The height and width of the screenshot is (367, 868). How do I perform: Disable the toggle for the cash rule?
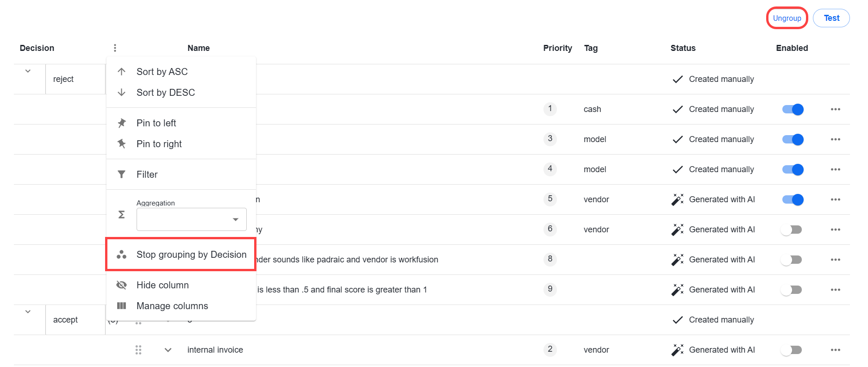point(793,109)
